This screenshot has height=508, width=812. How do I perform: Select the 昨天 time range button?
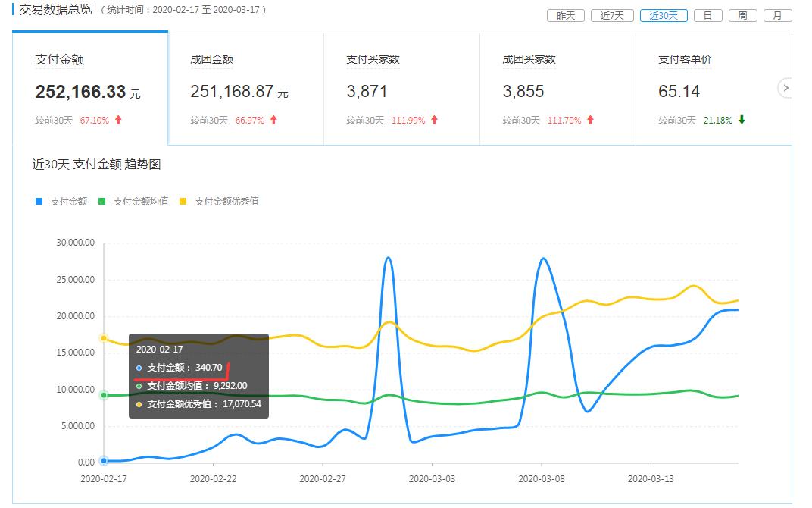(566, 15)
